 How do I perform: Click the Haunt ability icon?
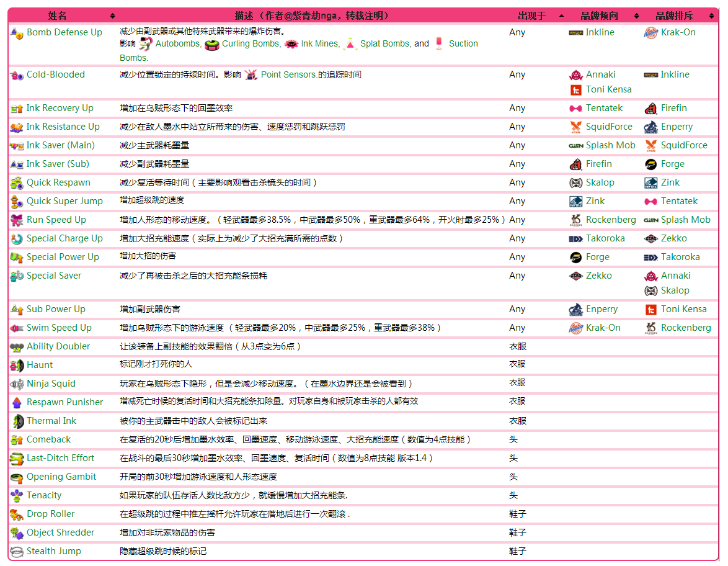pyautogui.click(x=17, y=366)
